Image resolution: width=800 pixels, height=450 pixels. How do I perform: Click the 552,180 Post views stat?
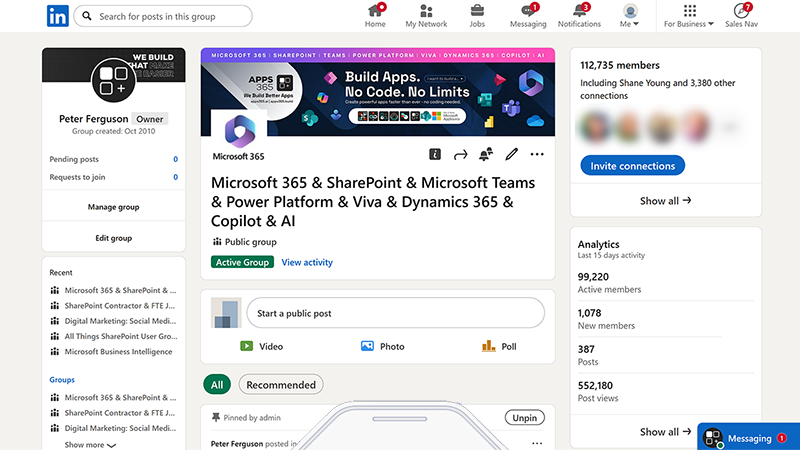pyautogui.click(x=597, y=391)
